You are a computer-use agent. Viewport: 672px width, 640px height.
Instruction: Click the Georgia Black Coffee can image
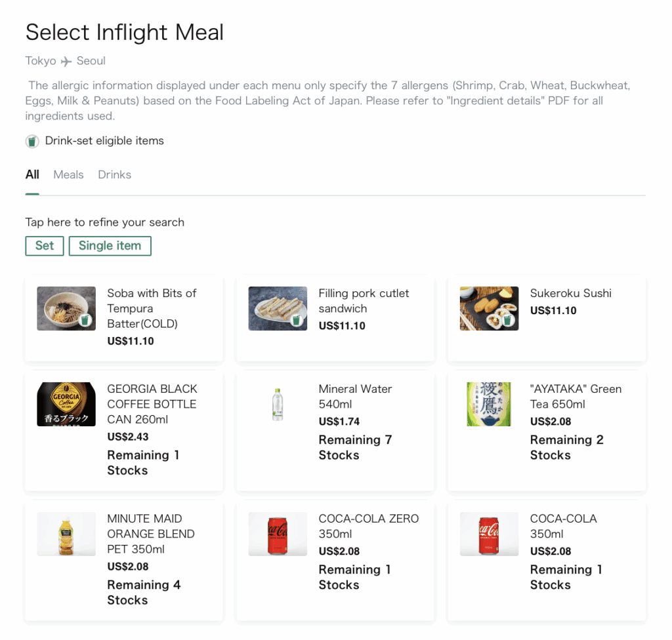pyautogui.click(x=66, y=404)
